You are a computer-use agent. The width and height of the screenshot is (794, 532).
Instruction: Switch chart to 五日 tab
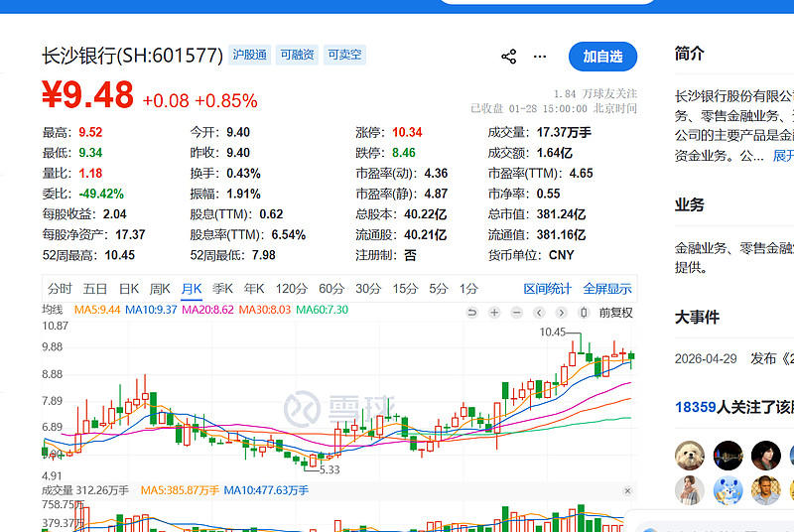(x=95, y=289)
